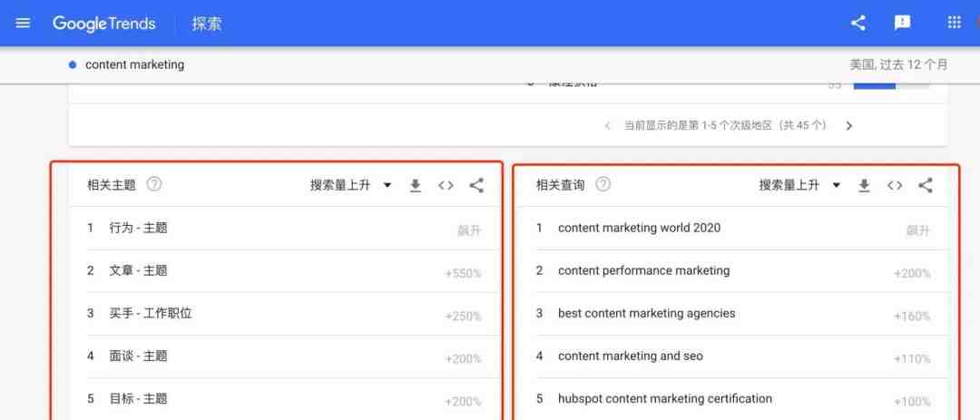Click the 飙升 label beside 行为
The height and width of the screenshot is (420, 980).
[469, 230]
